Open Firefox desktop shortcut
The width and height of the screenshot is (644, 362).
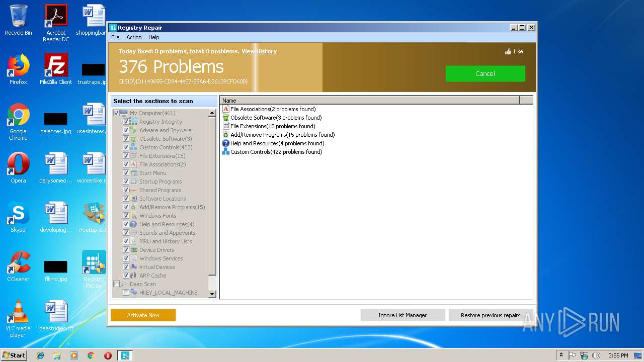18,69
